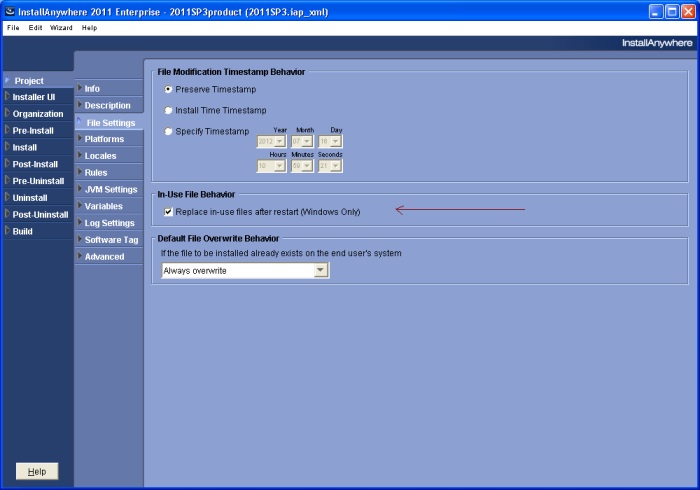Open the Seconds dropdown

(x=330, y=166)
